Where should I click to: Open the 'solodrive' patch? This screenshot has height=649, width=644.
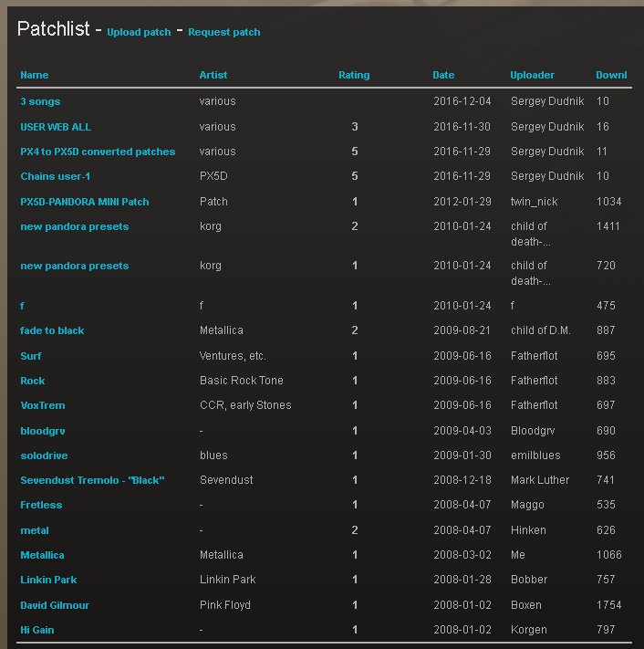click(44, 455)
